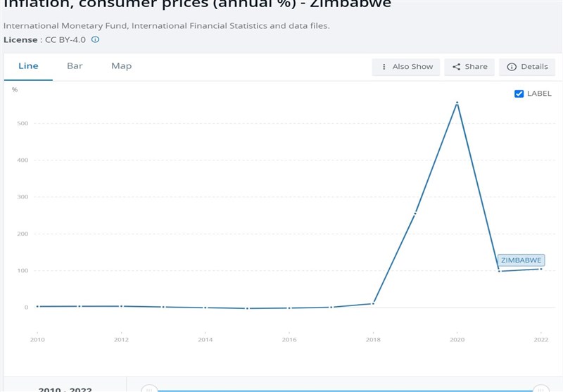Click the 2018 data point on the line

click(373, 303)
